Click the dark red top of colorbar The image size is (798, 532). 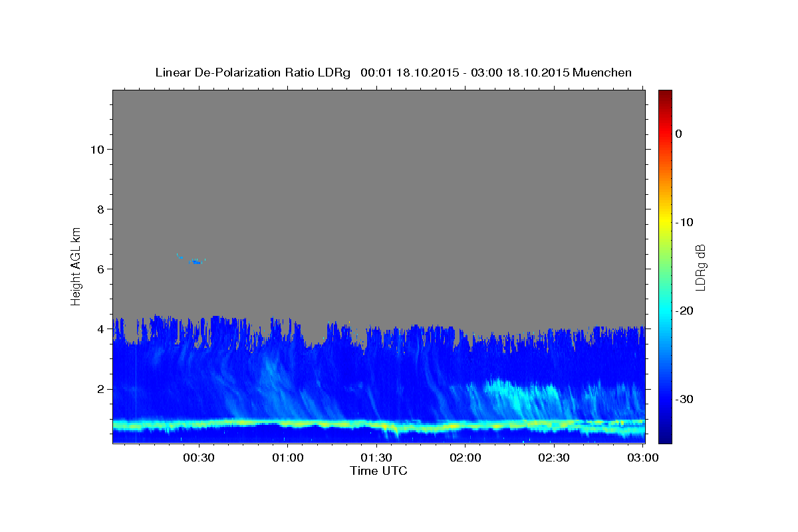[x=665, y=94]
